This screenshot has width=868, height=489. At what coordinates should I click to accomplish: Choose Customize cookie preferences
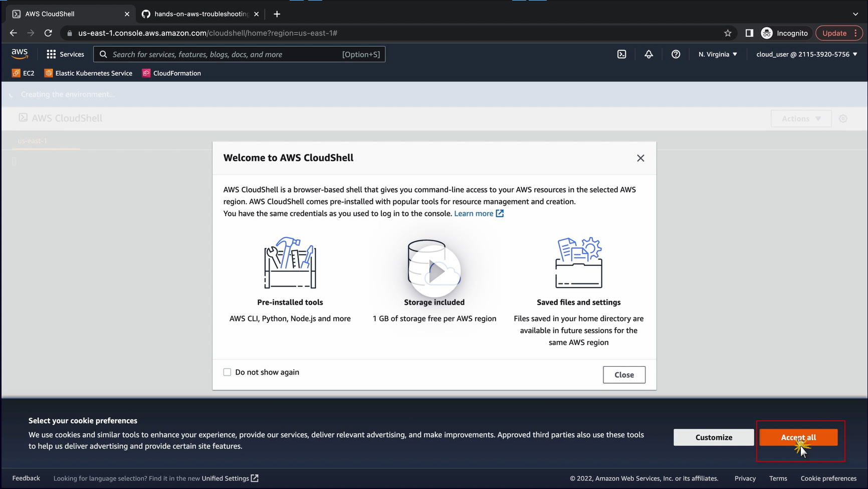coord(713,437)
